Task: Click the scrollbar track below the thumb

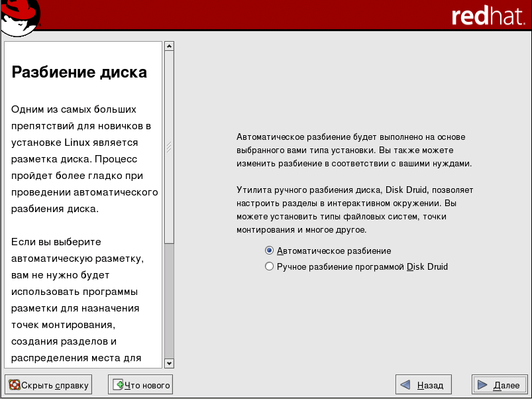Action: [x=169, y=298]
